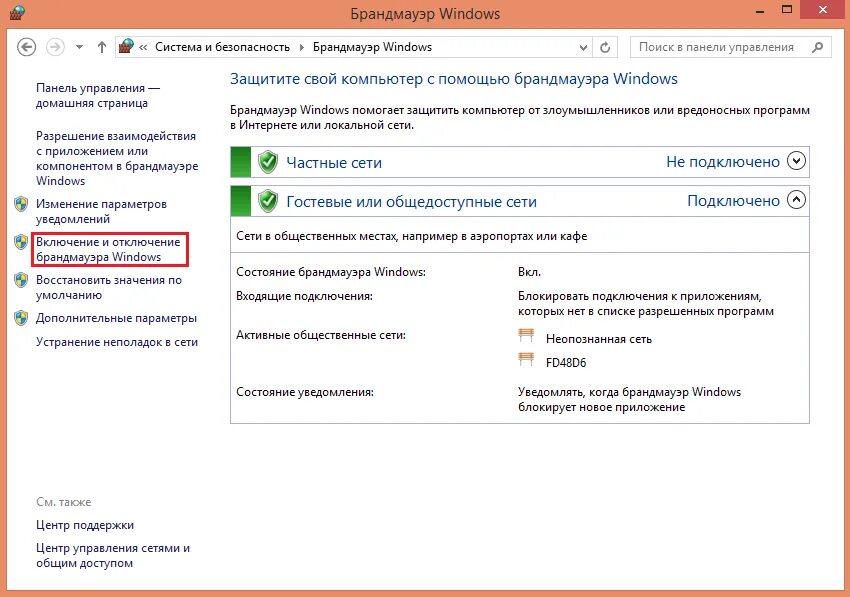The height and width of the screenshot is (597, 850).
Task: Open Система и безопасность breadcrumb
Action: pos(222,47)
